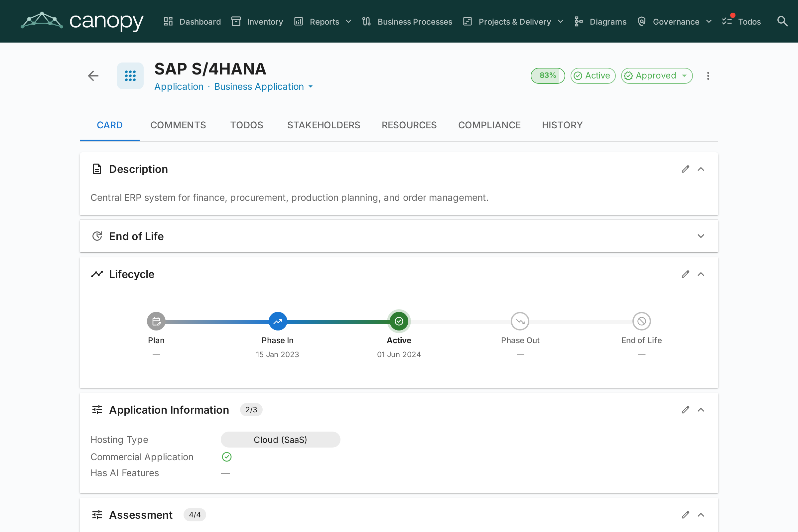Click the Phase In lifecycle stage icon

click(278, 321)
